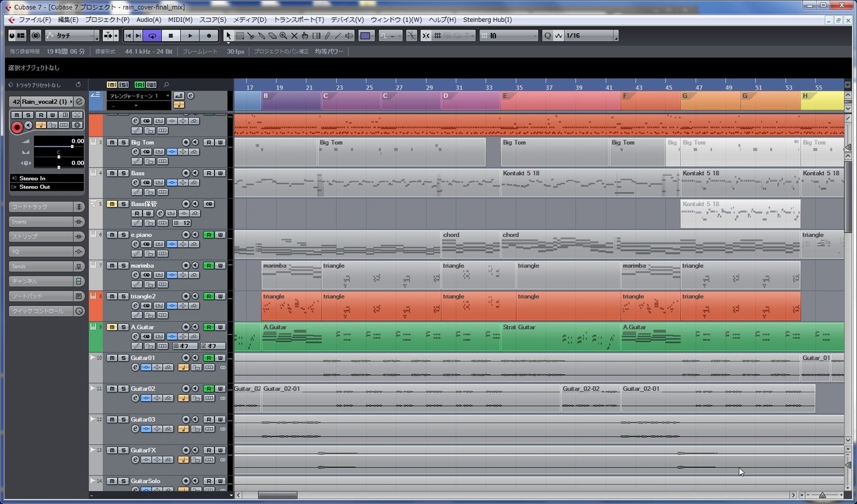
Task: Unmute the Bass保管 track
Action: [112, 204]
